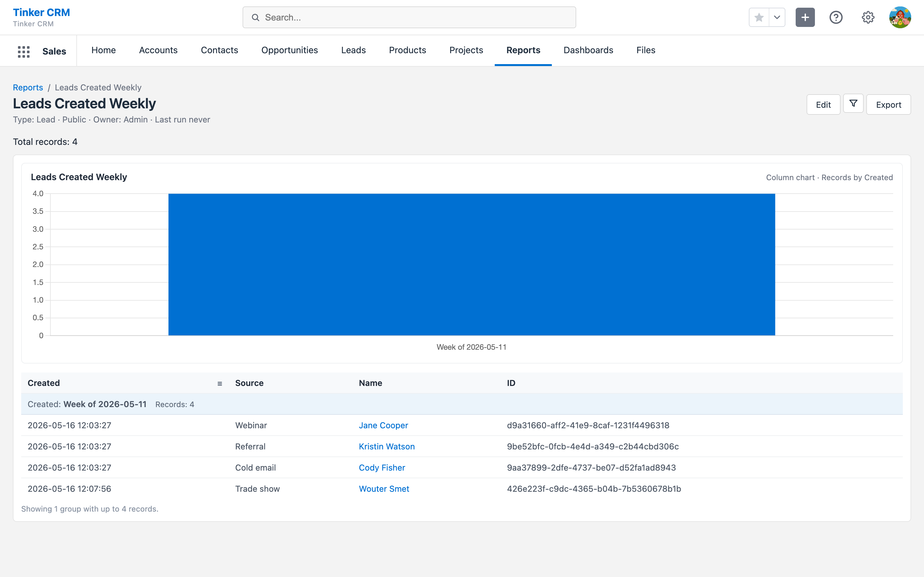Open the settings gear icon
The width and height of the screenshot is (924, 577).
868,18
